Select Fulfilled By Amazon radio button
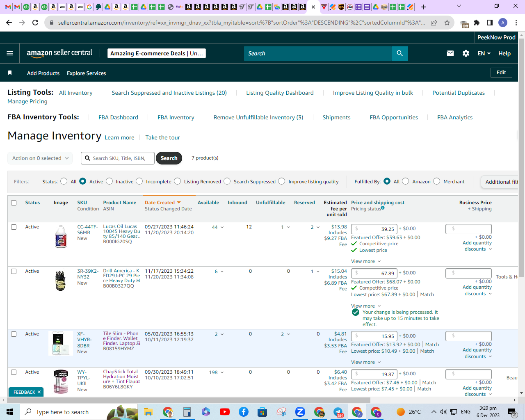 pyautogui.click(x=406, y=181)
